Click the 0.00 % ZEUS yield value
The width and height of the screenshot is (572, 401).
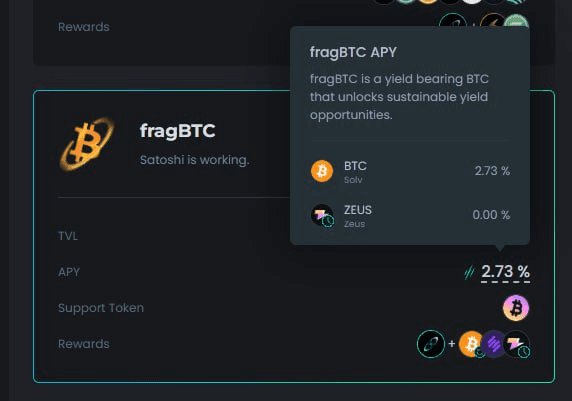click(x=491, y=215)
